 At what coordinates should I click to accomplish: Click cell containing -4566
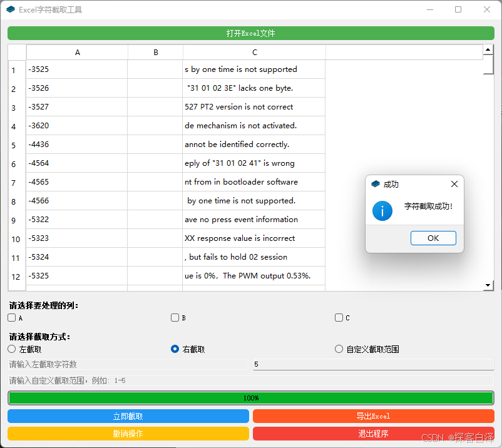77,201
